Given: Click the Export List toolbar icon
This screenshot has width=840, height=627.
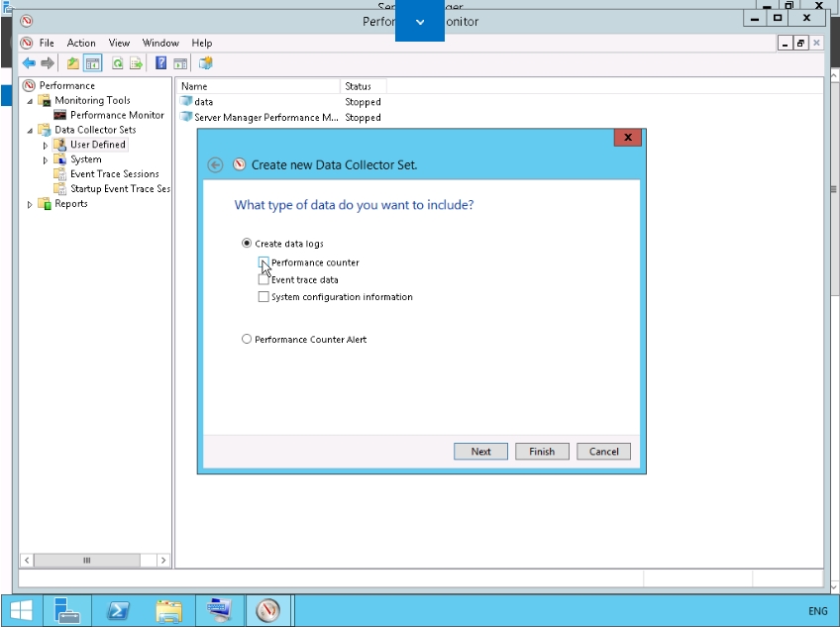Looking at the screenshot, I should pos(136,63).
